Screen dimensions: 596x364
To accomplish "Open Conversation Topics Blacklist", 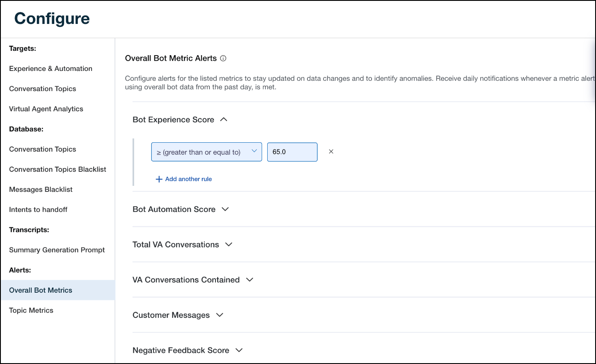I will [58, 170].
